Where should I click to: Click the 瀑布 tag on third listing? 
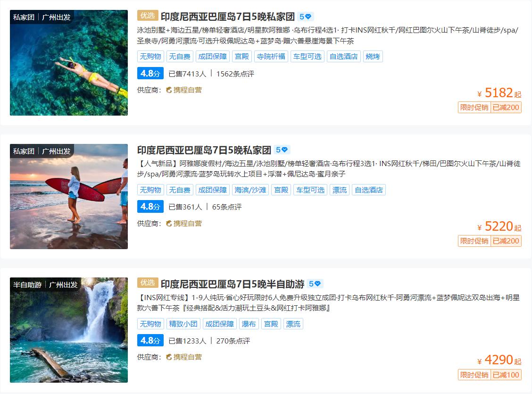tap(249, 324)
